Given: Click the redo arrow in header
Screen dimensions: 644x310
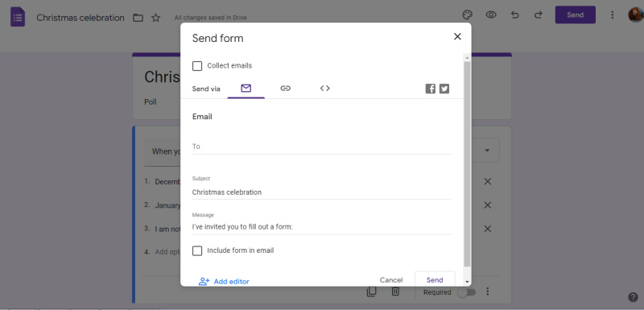Looking at the screenshot, I should (x=538, y=14).
